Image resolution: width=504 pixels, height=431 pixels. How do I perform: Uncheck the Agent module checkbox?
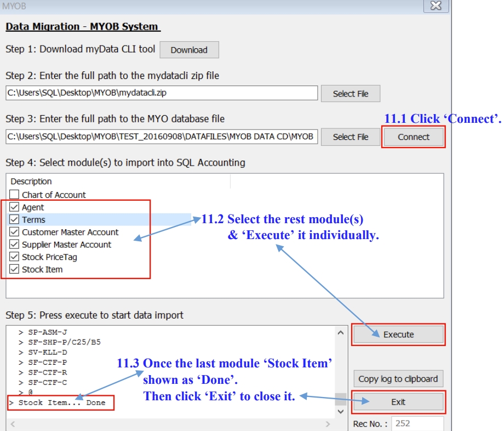click(14, 207)
